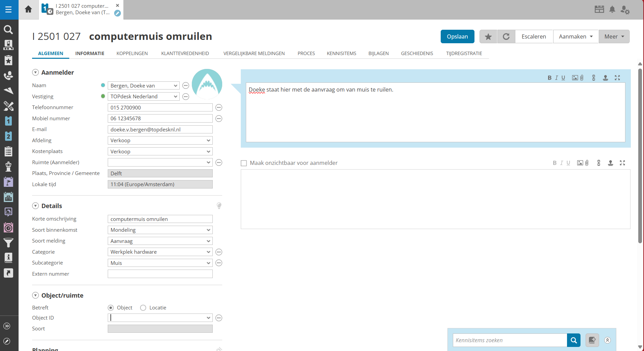Open the Afdeling dropdown
The width and height of the screenshot is (644, 351).
pos(160,141)
